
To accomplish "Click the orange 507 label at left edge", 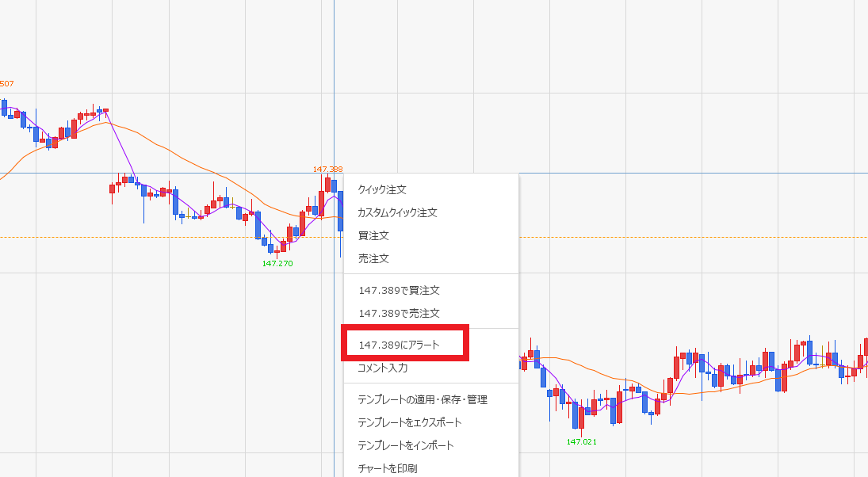I will [x=6, y=84].
